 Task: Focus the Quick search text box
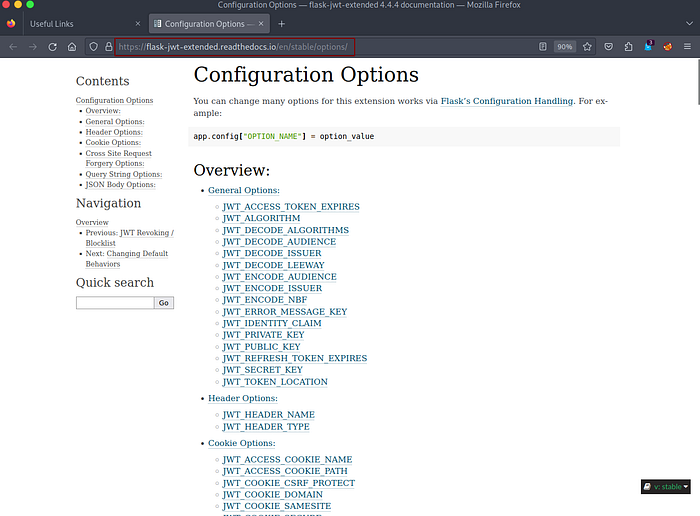(114, 302)
